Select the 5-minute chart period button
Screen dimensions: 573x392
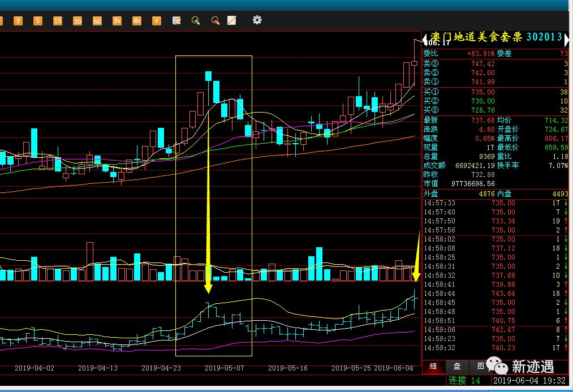(38, 21)
